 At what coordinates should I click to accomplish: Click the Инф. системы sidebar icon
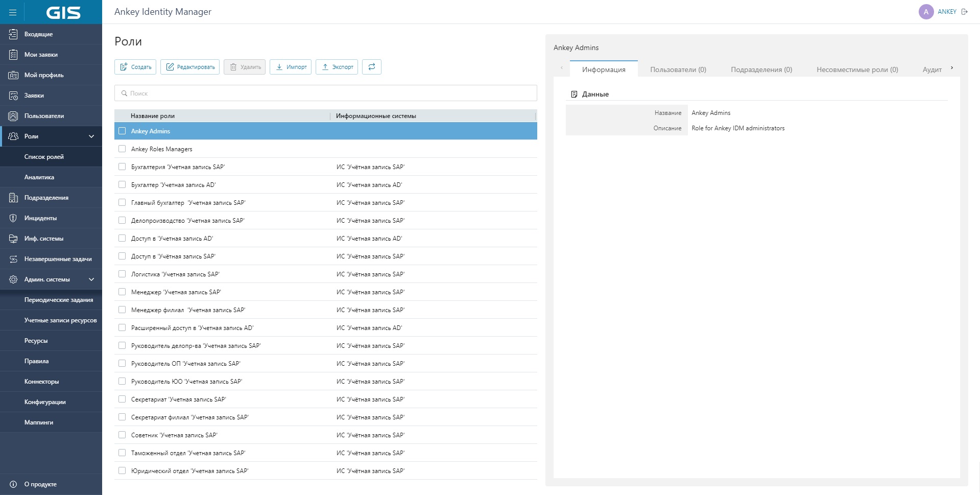pyautogui.click(x=13, y=239)
